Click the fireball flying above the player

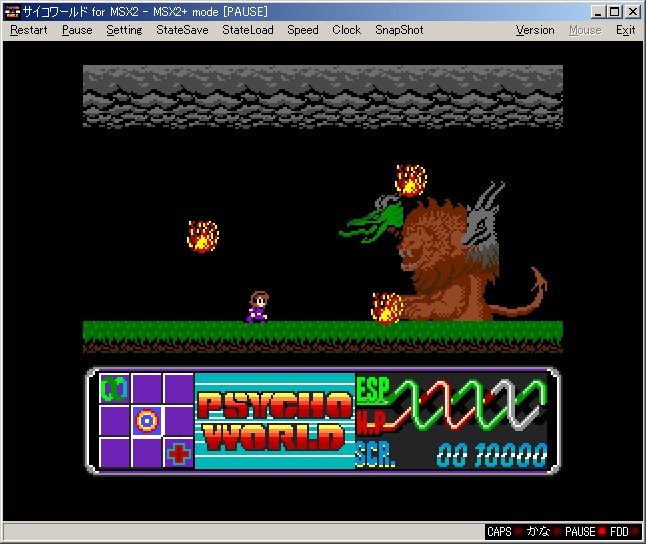pyautogui.click(x=203, y=236)
